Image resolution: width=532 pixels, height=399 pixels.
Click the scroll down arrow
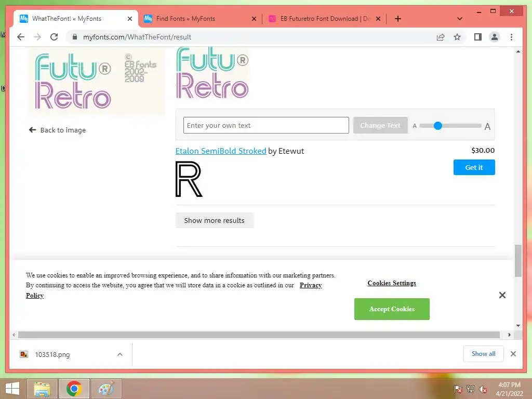518,326
